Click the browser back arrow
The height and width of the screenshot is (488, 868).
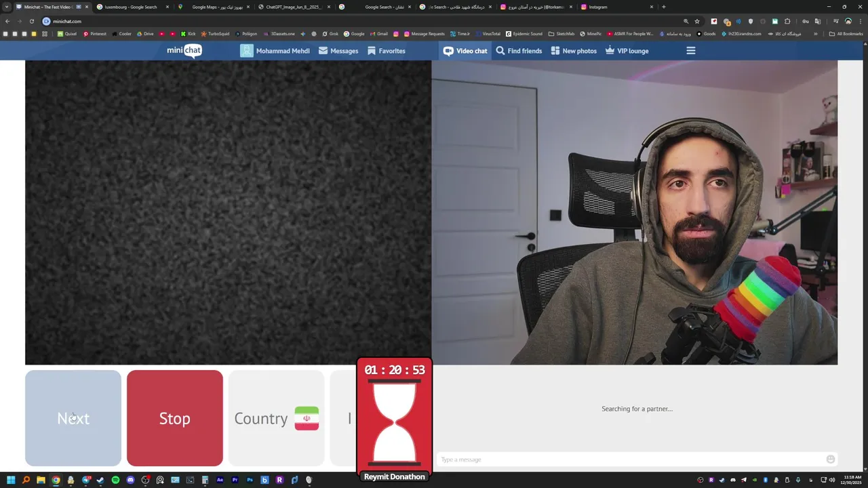click(7, 21)
